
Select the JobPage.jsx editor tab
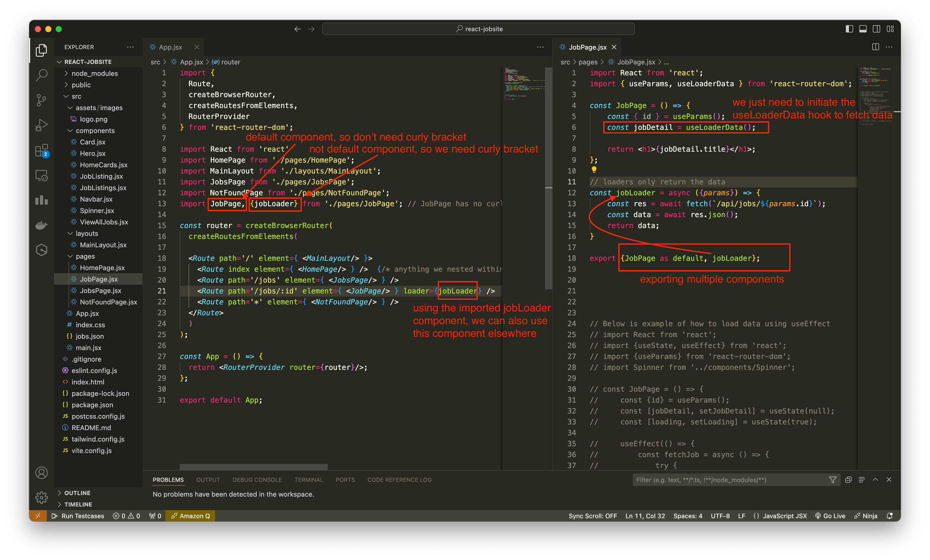[587, 47]
